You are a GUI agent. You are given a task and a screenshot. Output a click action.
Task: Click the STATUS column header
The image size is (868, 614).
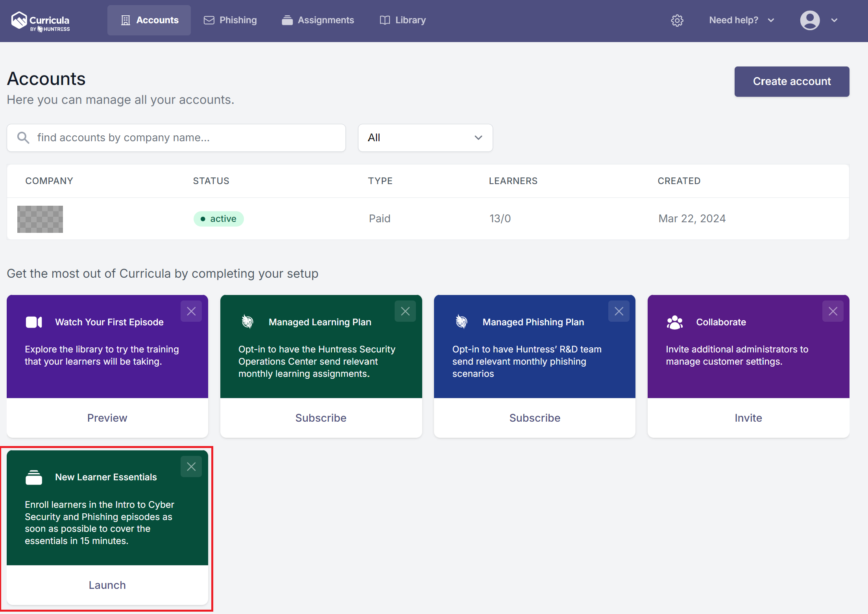click(x=211, y=181)
